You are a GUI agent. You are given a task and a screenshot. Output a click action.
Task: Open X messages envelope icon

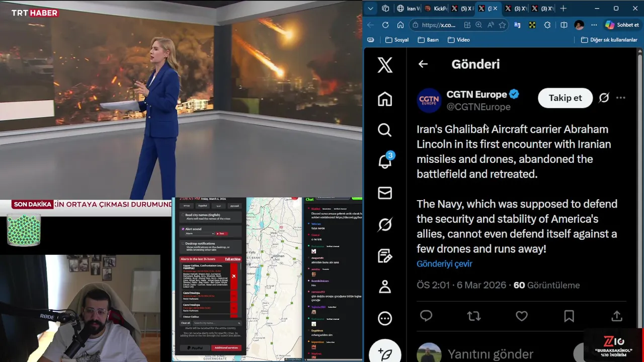[385, 193]
